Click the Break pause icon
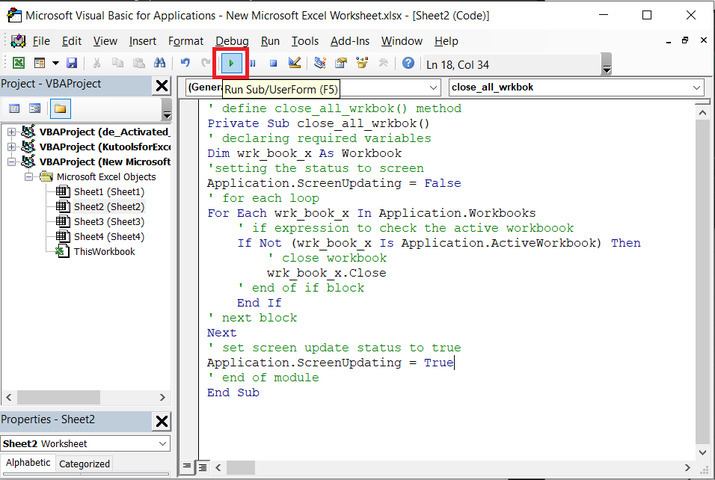The width and height of the screenshot is (715, 480). [x=252, y=63]
